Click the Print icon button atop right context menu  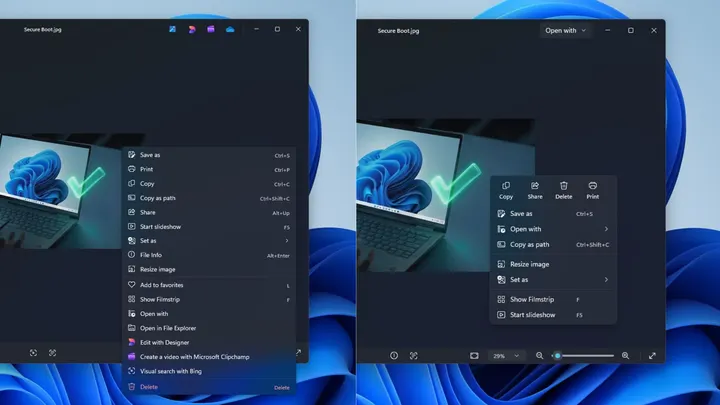pos(592,190)
